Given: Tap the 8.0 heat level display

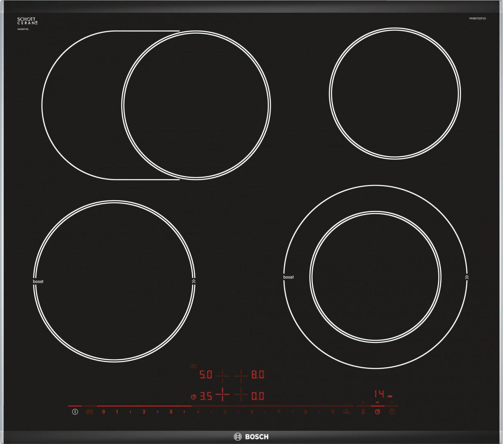Looking at the screenshot, I should 257,375.
